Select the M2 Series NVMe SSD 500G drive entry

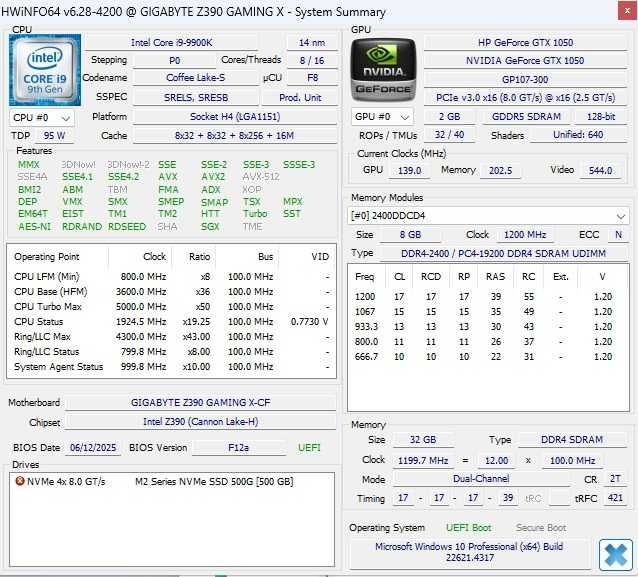tap(171, 481)
